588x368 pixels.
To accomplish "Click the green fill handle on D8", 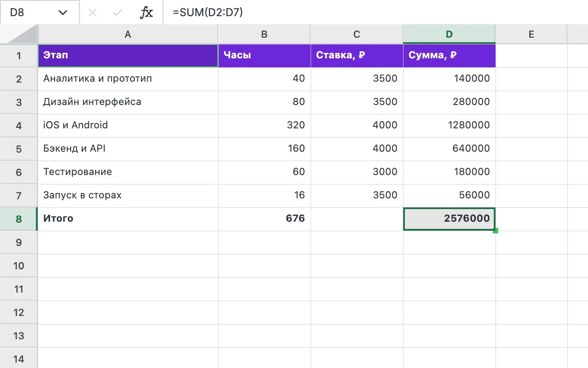I will [x=496, y=231].
